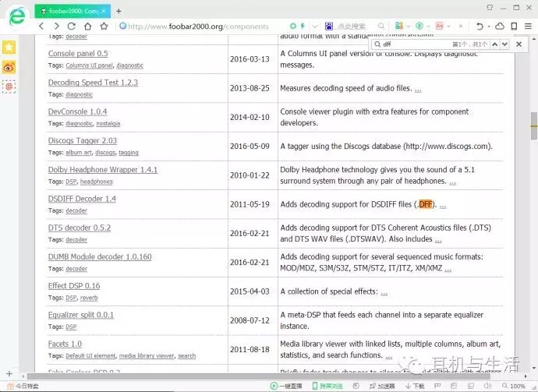Viewport: 538px width, 392px height.
Task: Open DUMB Module decoder 1.0.160 link
Action: pyautogui.click(x=100, y=257)
